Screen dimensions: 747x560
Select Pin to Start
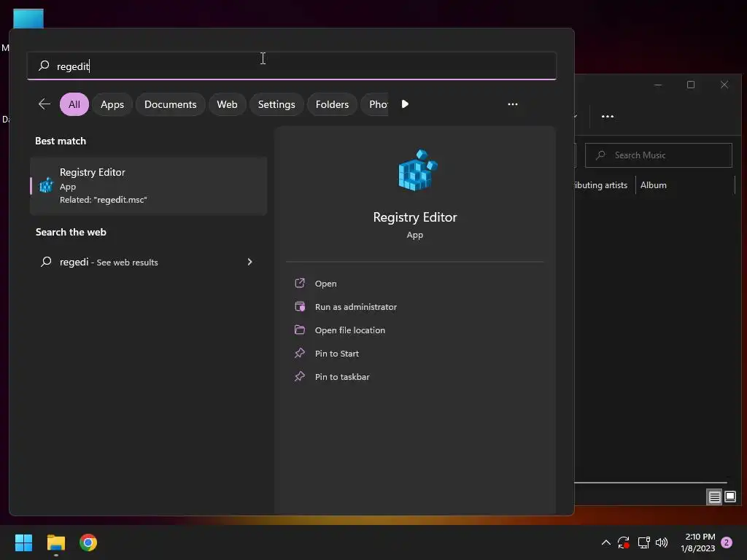(337, 354)
